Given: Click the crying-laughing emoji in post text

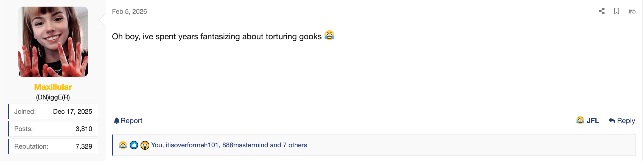Looking at the screenshot, I should pyautogui.click(x=329, y=35).
